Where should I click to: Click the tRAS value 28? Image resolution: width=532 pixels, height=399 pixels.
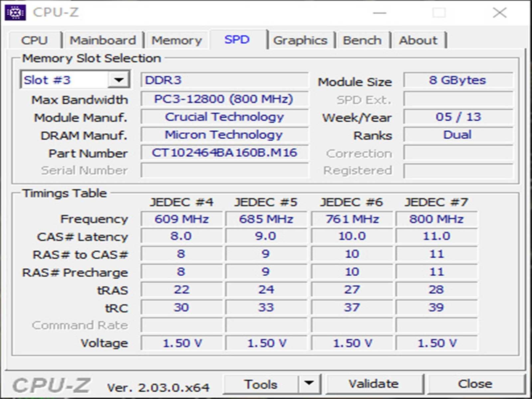pos(437,290)
